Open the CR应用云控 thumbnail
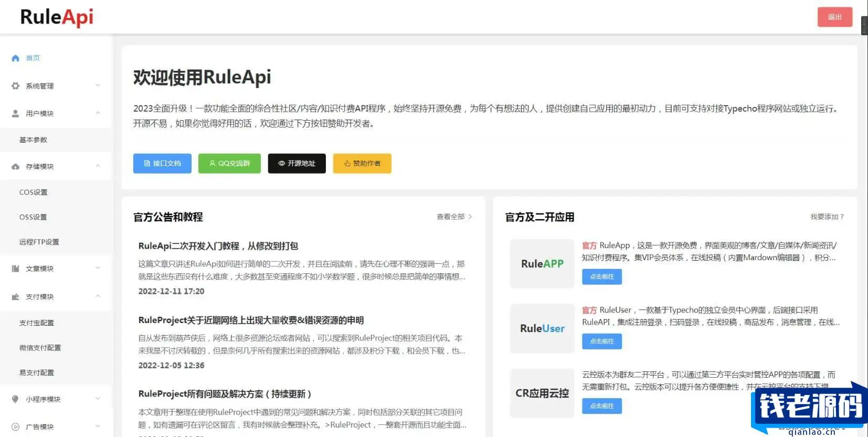 [x=542, y=393]
